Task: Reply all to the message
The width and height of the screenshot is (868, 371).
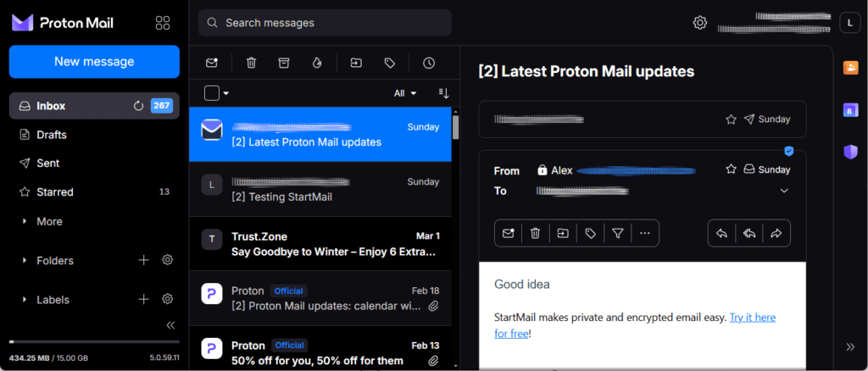Action: [x=749, y=233]
